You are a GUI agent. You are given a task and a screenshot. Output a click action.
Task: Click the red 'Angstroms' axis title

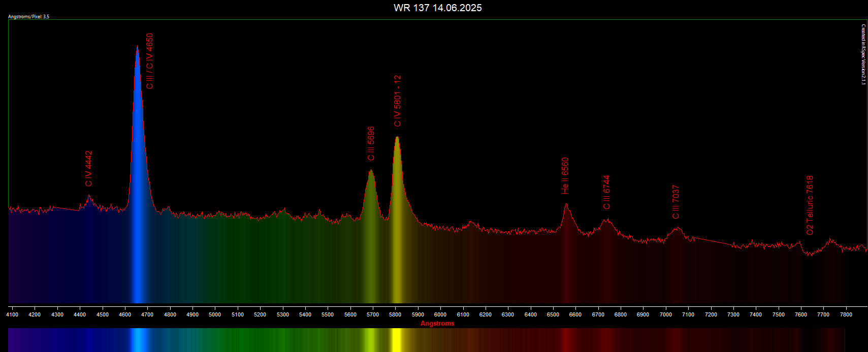point(437,324)
